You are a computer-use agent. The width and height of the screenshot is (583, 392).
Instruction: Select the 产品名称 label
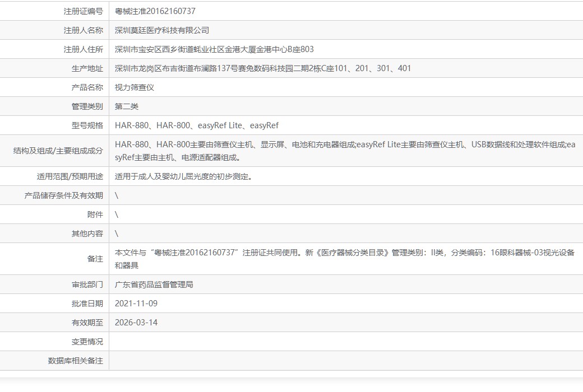click(x=87, y=88)
